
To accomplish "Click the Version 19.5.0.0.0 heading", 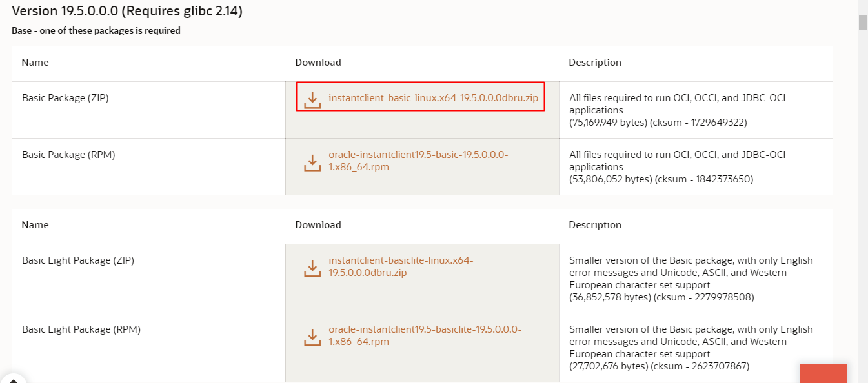I will coord(127,11).
